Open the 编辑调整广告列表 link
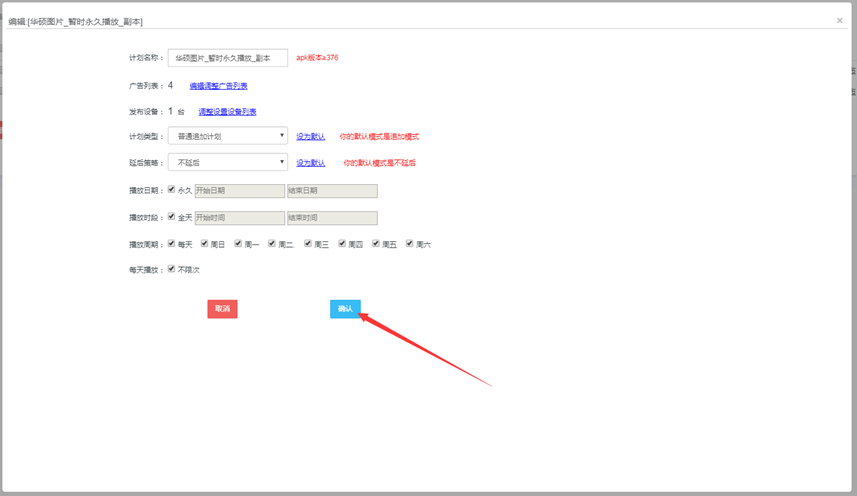Screen dimensions: 857x496 [x=218, y=86]
